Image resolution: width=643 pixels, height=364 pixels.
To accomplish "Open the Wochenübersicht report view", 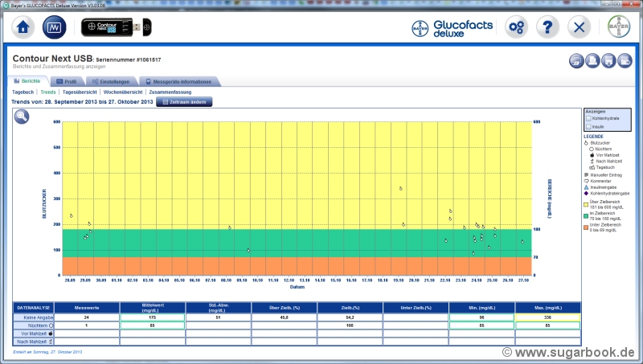I will (x=123, y=92).
